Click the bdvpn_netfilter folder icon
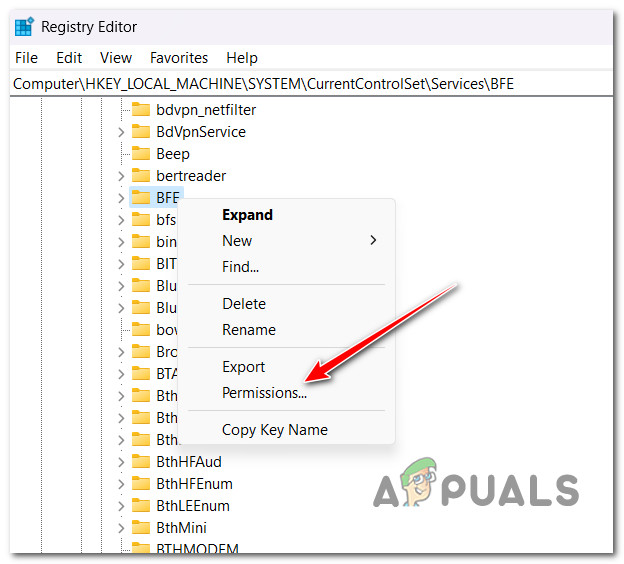This screenshot has width=624, height=564. (x=140, y=109)
